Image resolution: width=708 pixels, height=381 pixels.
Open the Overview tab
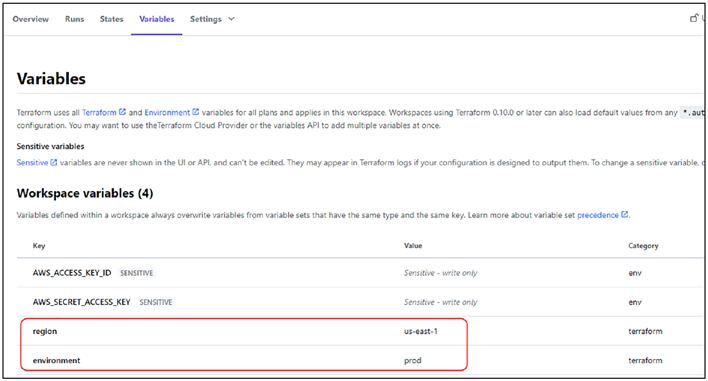click(x=31, y=19)
